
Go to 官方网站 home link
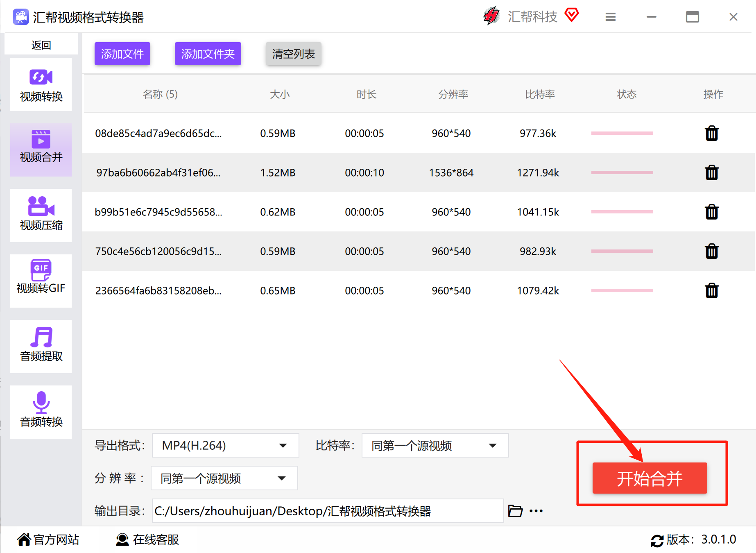[48, 539]
